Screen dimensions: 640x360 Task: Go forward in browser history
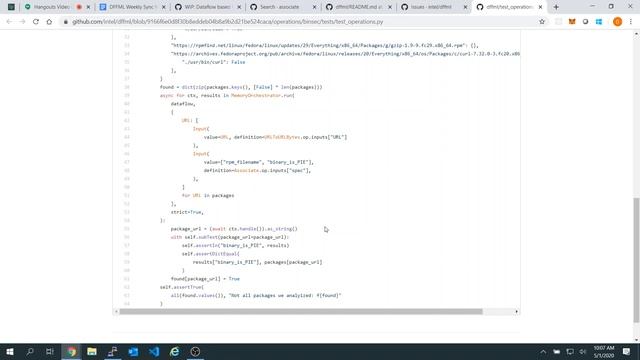[22, 22]
